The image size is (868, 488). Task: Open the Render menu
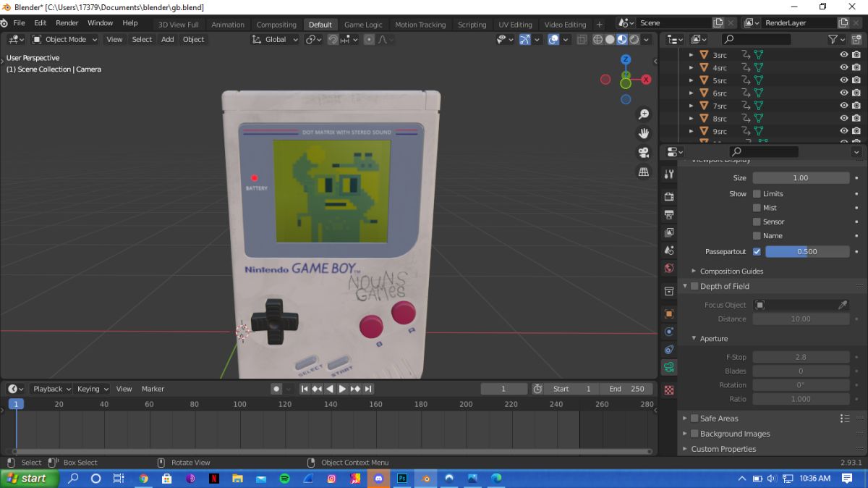pyautogui.click(x=67, y=22)
